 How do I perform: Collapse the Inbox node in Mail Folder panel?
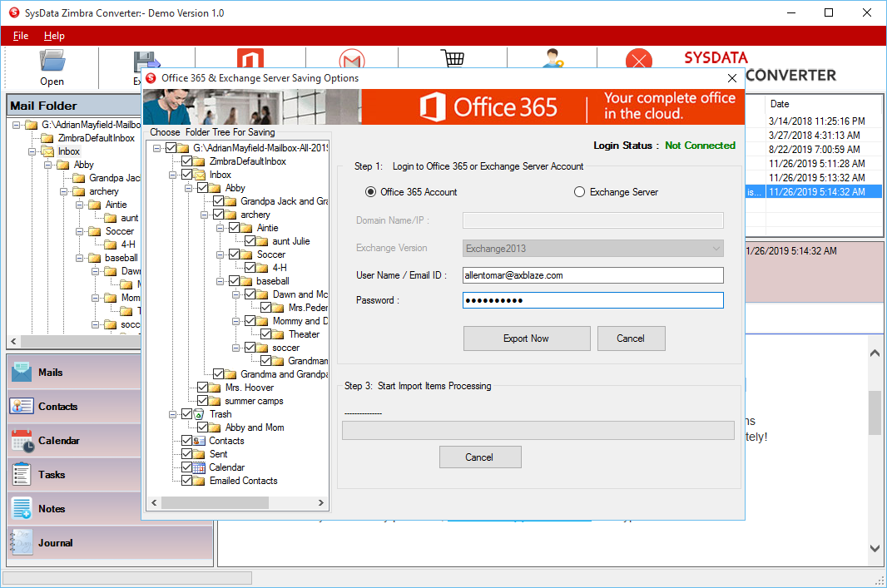point(32,151)
